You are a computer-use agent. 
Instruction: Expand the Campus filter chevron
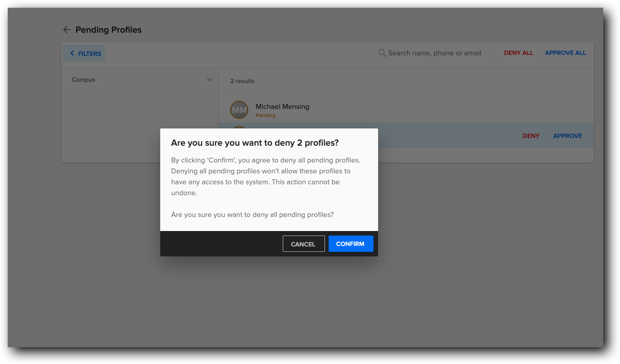210,79
